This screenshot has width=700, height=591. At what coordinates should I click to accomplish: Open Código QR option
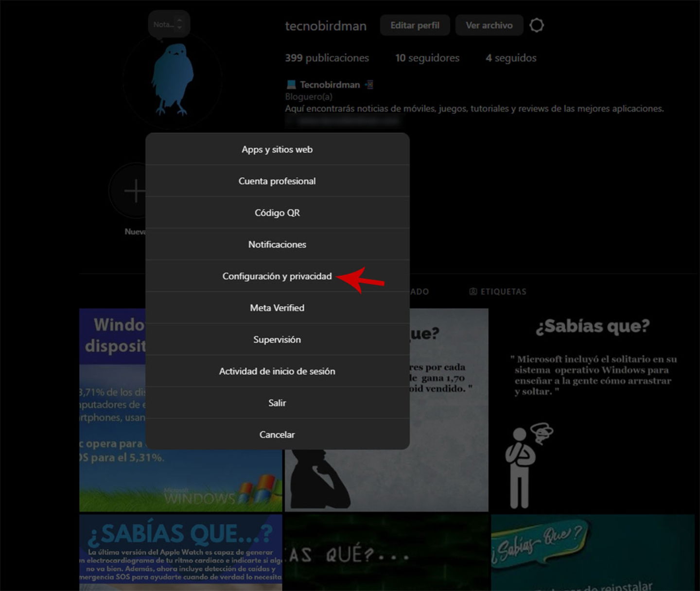[277, 212]
